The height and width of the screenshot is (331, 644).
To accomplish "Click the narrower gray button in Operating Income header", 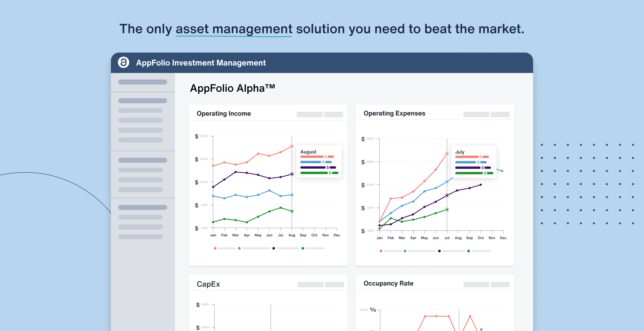I will point(334,115).
